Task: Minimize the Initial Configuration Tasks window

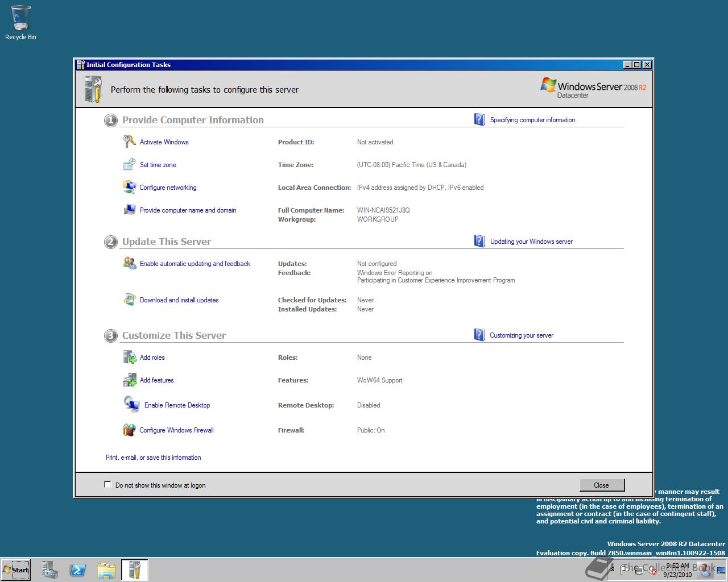Action: pos(627,64)
